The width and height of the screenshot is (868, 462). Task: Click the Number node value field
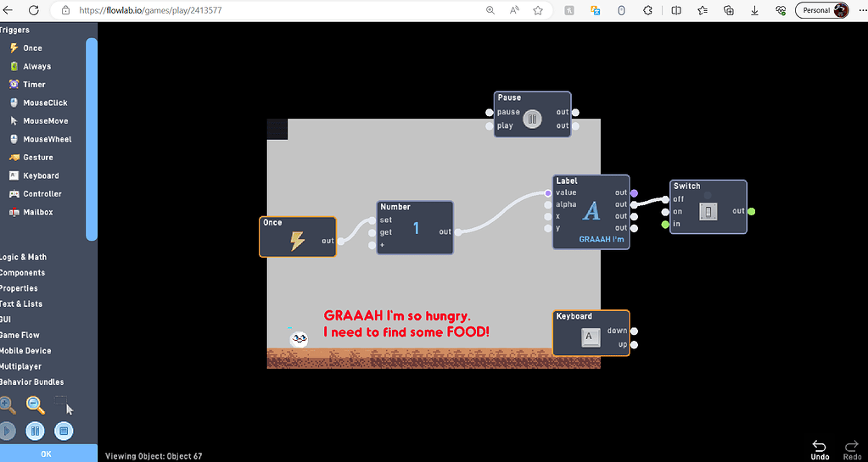click(x=416, y=229)
